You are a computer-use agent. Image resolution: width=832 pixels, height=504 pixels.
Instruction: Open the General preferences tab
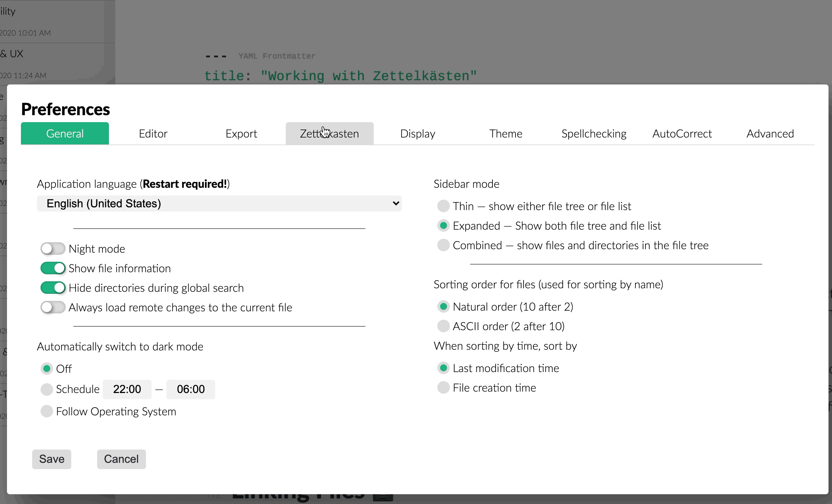[65, 133]
